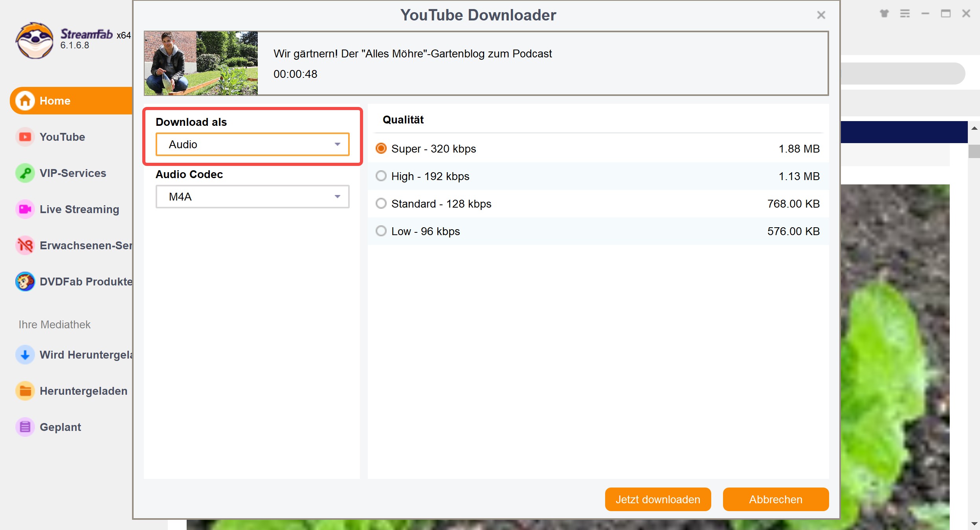980x530 pixels.
Task: Select Standard 128 kbps quality option
Action: (x=382, y=204)
